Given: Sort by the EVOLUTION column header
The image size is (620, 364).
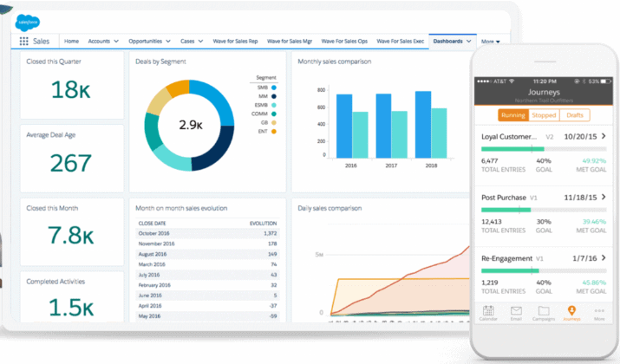Looking at the screenshot, I should (x=263, y=224).
